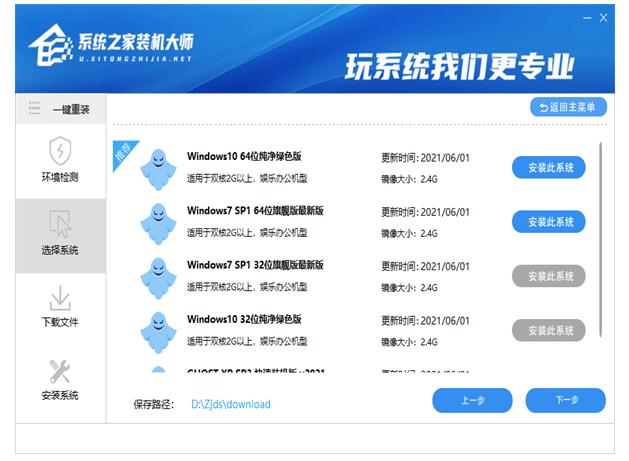Click 镜像大小 2.4G of Windows10 64位
Image resolution: width=629 pixels, height=461 pixels.
[409, 179]
